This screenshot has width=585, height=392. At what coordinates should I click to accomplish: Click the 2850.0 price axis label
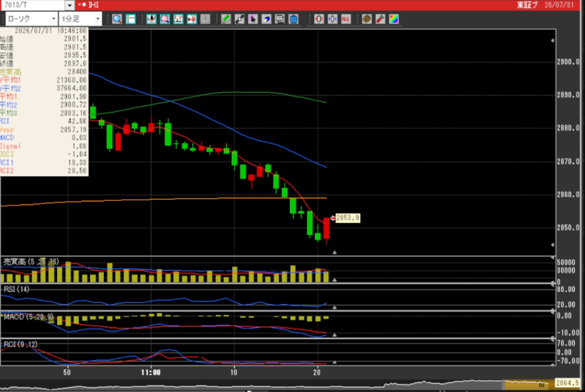click(x=568, y=228)
